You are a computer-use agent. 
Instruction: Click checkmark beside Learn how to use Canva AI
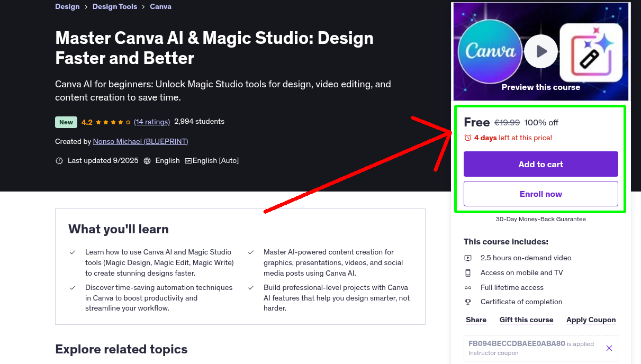click(x=73, y=252)
